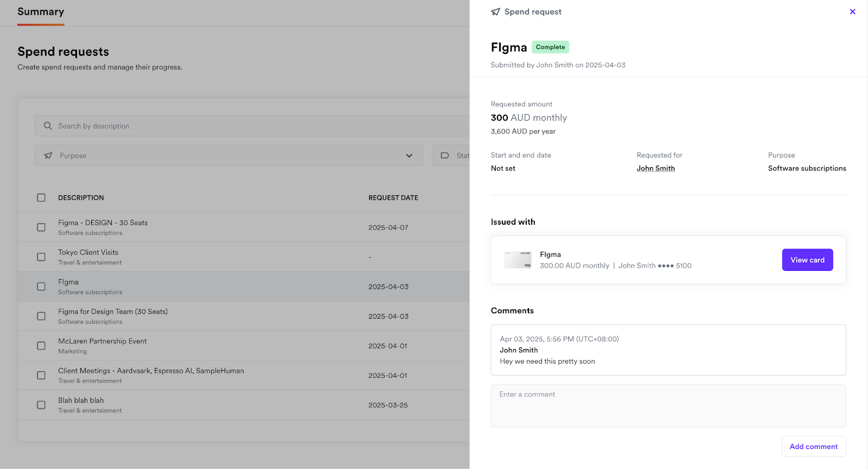Check the Blah blah blah row checkbox
The height and width of the screenshot is (469, 868).
41,405
